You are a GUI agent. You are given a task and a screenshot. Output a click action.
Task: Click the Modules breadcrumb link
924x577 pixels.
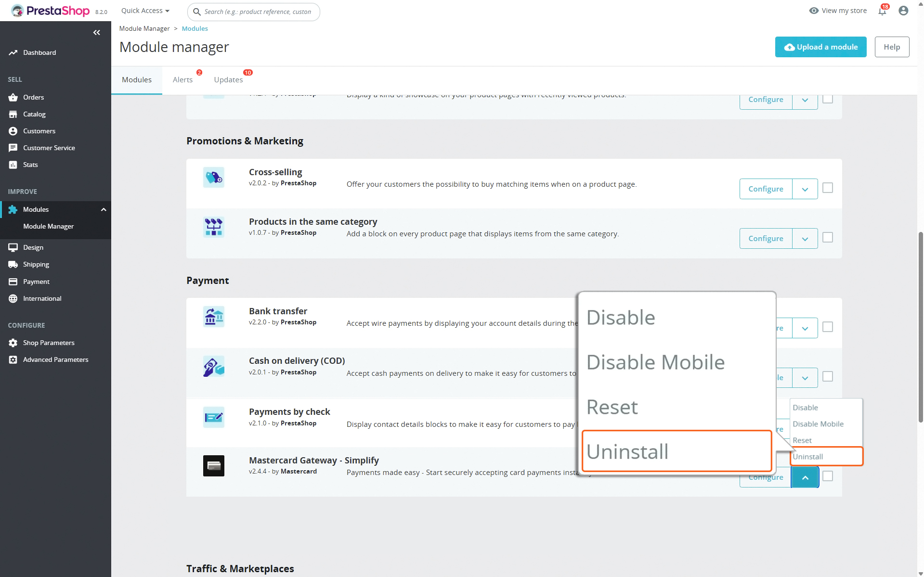click(x=195, y=28)
